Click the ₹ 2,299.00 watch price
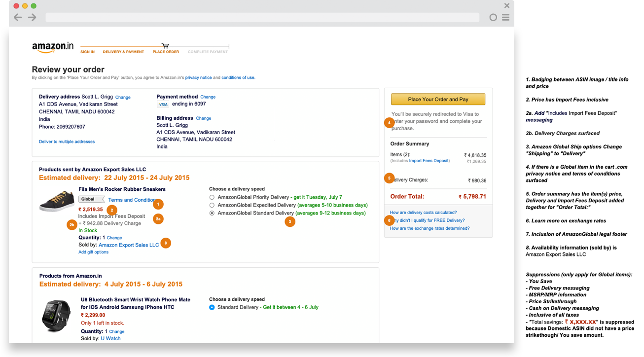Image resolution: width=644 pixels, height=357 pixels. click(93, 315)
